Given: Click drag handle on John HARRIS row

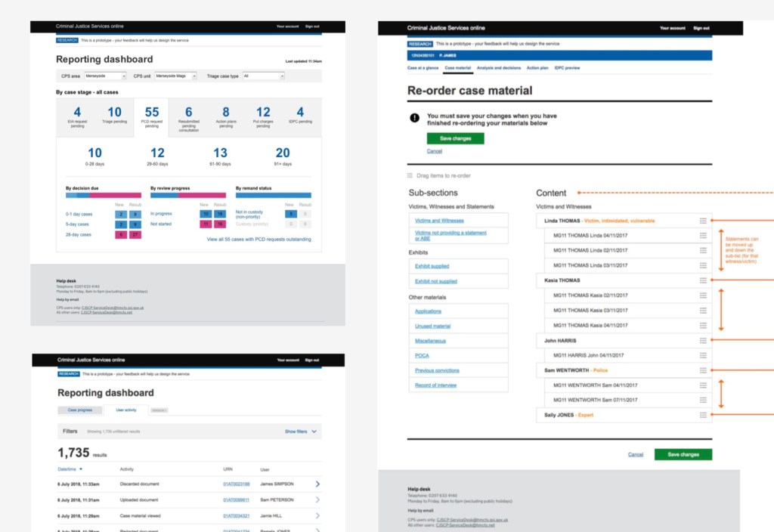Looking at the screenshot, I should click(x=702, y=341).
